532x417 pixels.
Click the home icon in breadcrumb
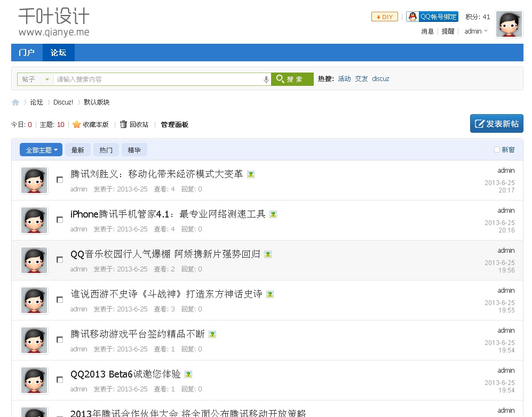tap(15, 102)
